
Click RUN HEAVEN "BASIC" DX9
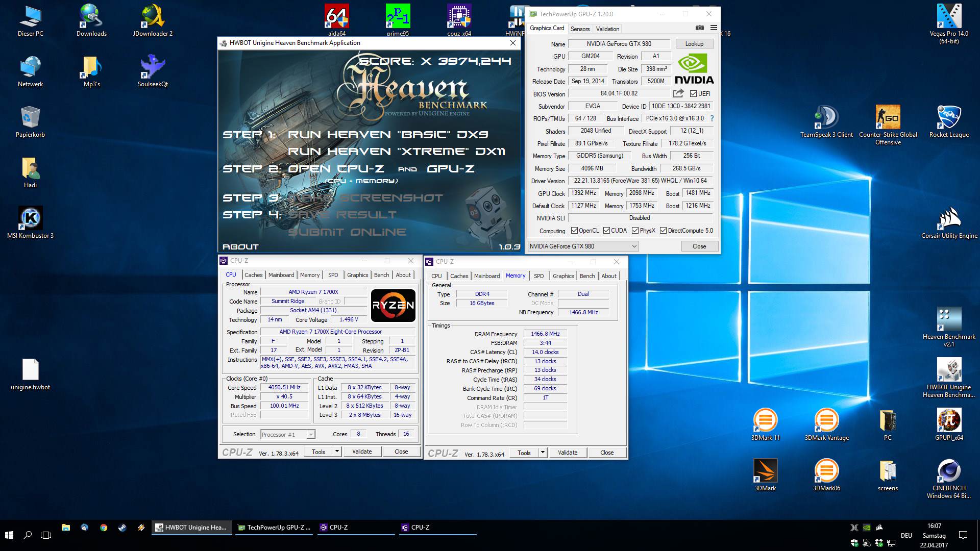tap(388, 135)
